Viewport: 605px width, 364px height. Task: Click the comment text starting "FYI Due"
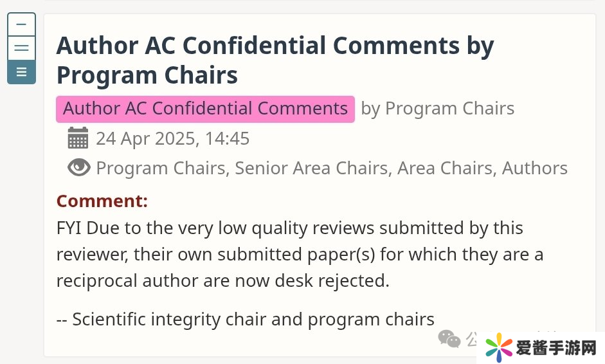click(289, 228)
